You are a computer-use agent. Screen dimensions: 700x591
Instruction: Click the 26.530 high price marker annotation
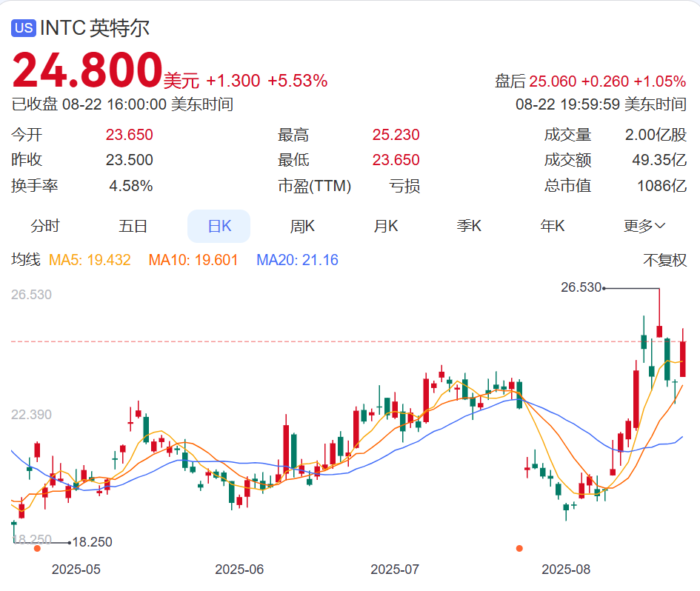[x=582, y=289]
